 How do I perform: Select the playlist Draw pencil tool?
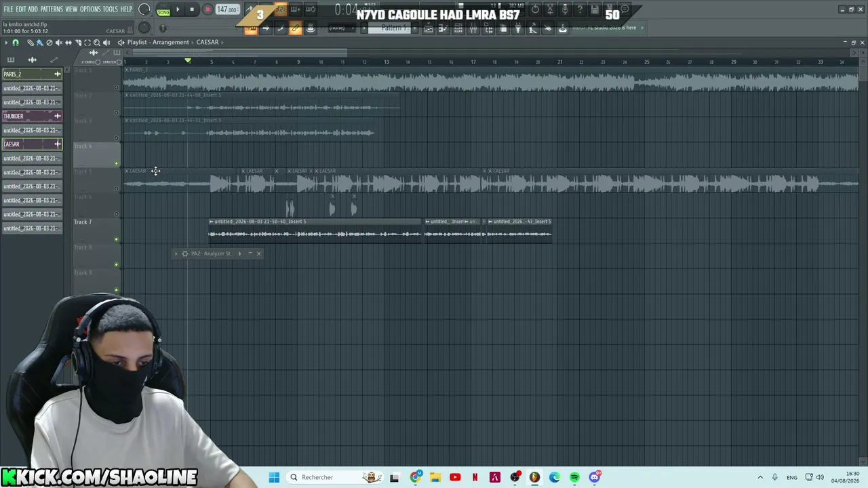30,43
